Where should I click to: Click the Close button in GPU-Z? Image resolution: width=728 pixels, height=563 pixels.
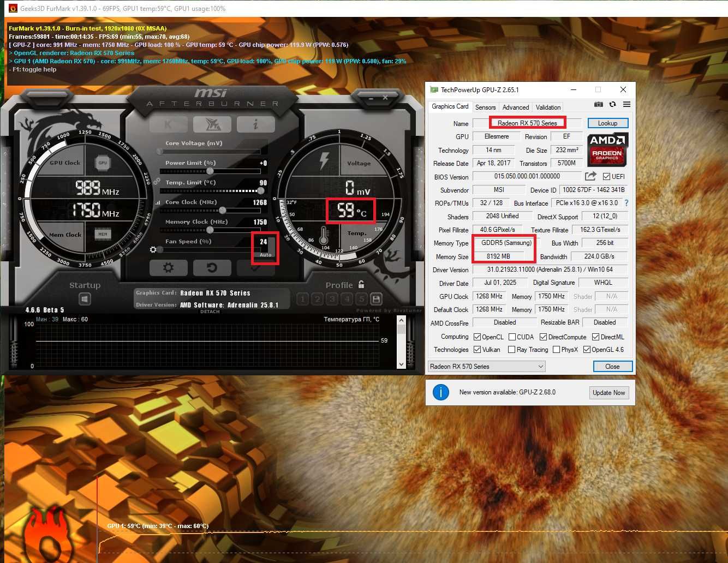click(612, 367)
